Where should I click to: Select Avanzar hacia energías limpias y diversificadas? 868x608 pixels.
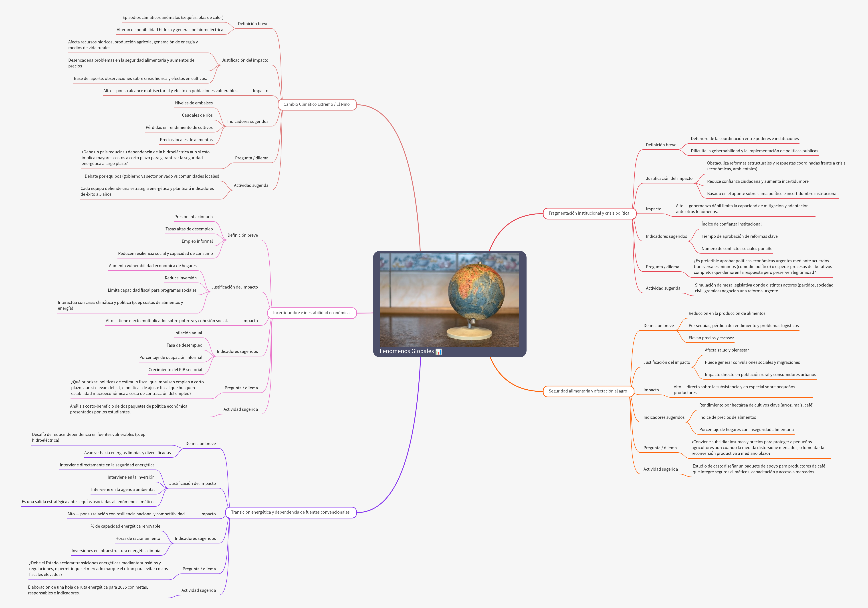[127, 453]
